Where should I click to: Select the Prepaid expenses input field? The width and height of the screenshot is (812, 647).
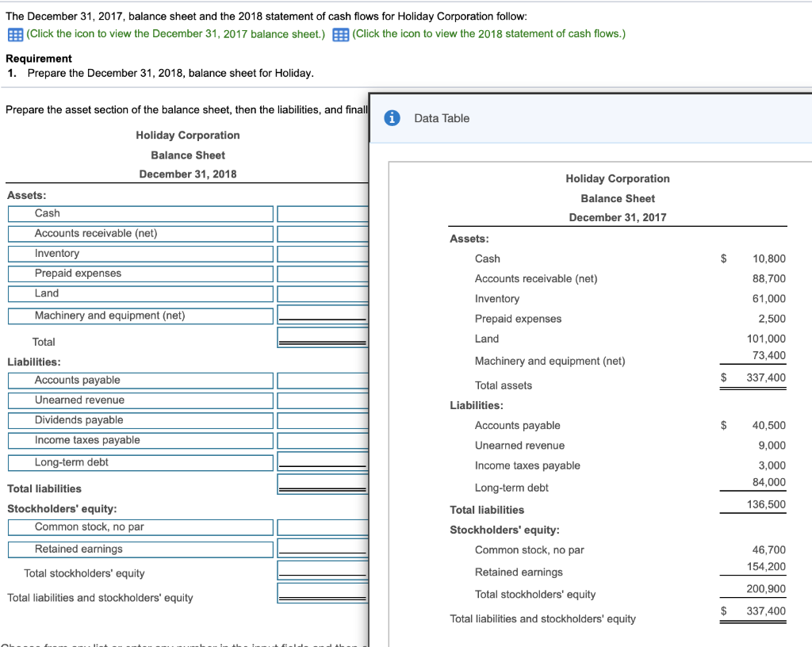[323, 273]
